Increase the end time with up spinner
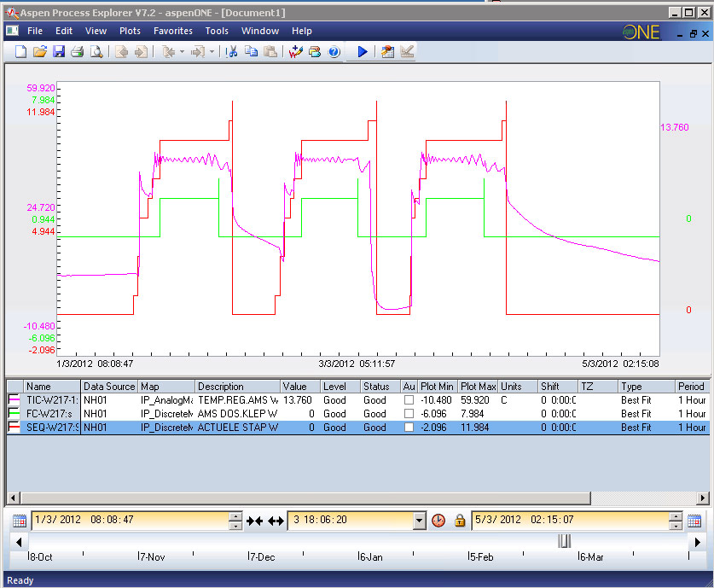This screenshot has width=714, height=588. point(676,516)
